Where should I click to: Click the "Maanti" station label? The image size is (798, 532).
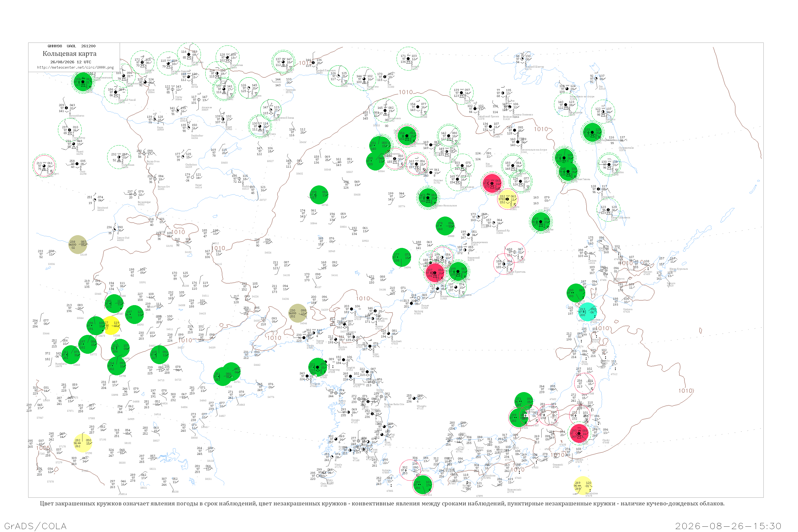[80, 151]
